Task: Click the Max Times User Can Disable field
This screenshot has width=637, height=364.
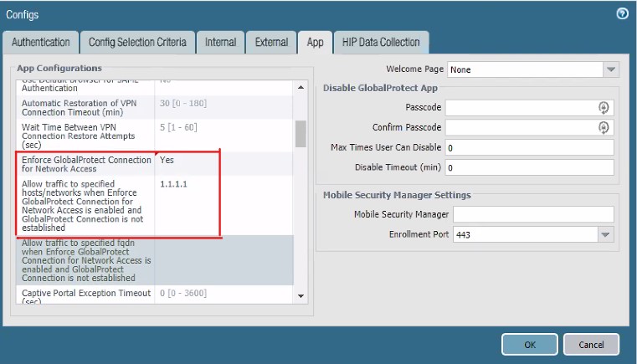Action: [x=529, y=147]
